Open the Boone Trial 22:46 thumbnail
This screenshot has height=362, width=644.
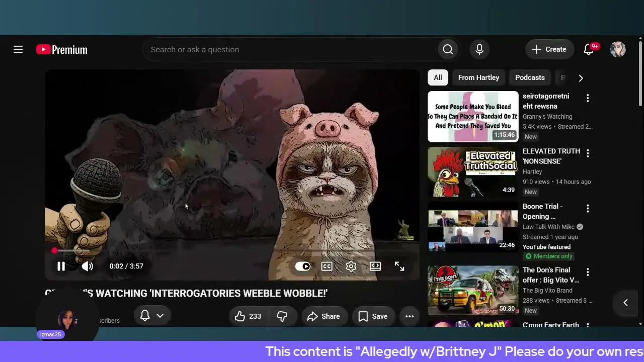point(473,227)
